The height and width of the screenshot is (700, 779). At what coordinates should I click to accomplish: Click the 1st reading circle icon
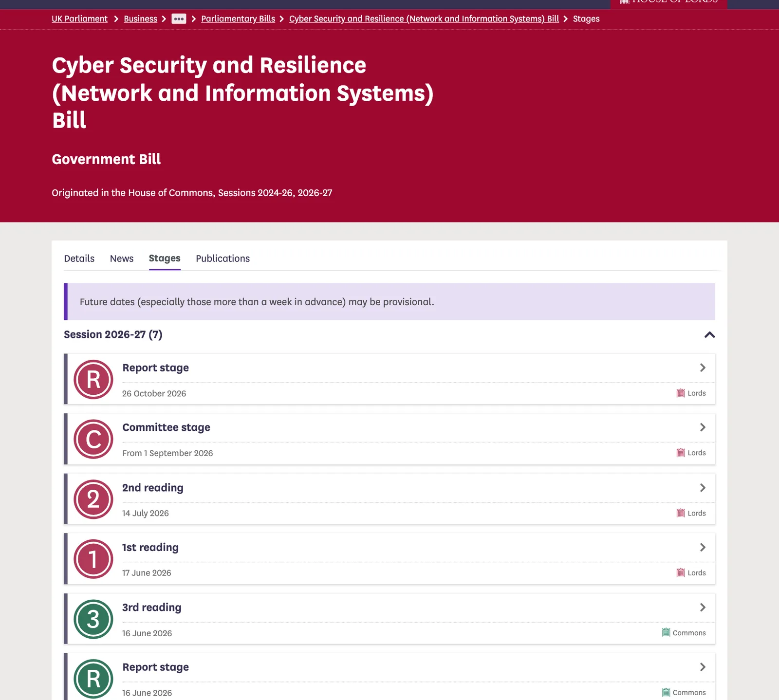point(93,559)
